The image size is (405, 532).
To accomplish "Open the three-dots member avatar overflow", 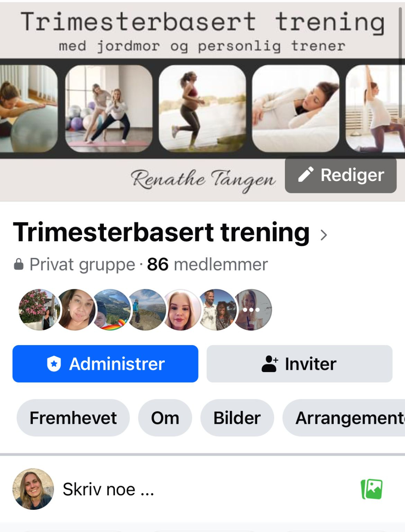I will click(251, 310).
